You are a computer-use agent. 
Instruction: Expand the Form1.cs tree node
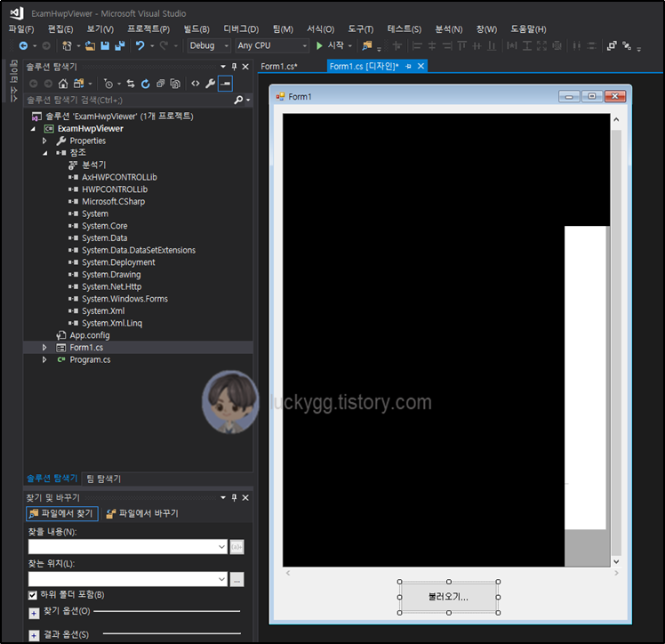[x=44, y=348]
